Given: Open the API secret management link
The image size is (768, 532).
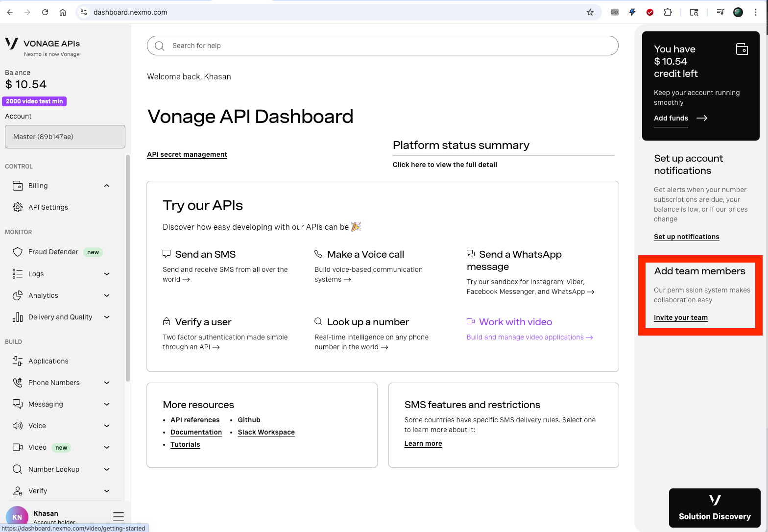Looking at the screenshot, I should (x=187, y=154).
